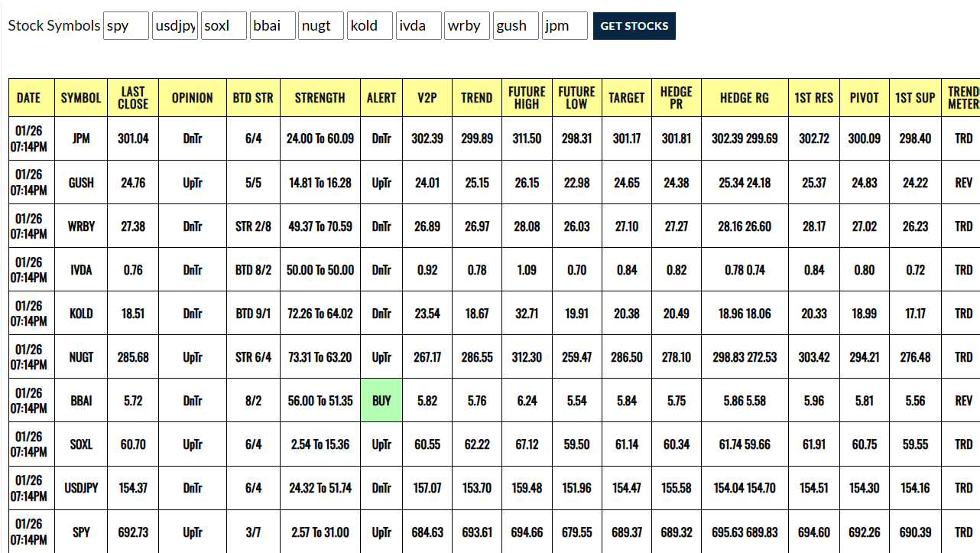Click the 'usdjpy' symbol input box
This screenshot has height=553, width=980.
[x=175, y=26]
